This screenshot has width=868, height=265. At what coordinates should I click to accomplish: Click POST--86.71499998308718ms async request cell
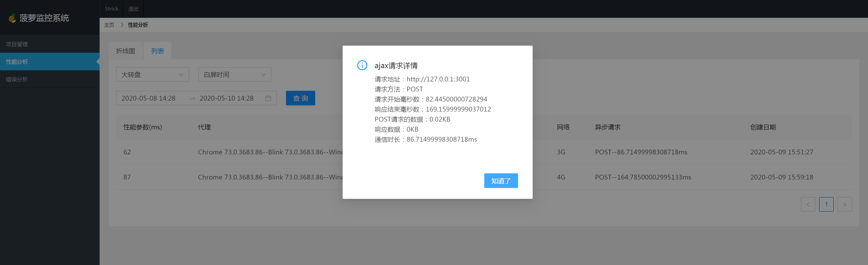(641, 152)
